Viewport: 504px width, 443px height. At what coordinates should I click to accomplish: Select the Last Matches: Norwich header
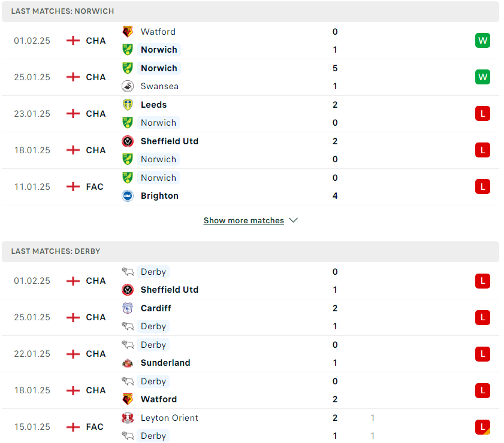pos(251,11)
